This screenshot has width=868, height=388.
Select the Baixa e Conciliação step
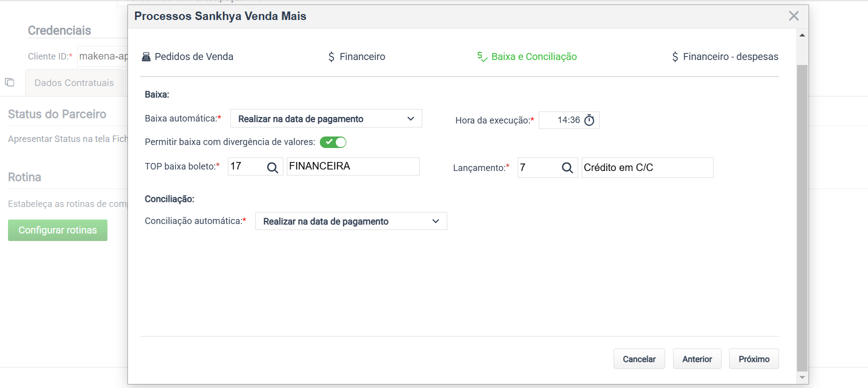[x=527, y=57]
